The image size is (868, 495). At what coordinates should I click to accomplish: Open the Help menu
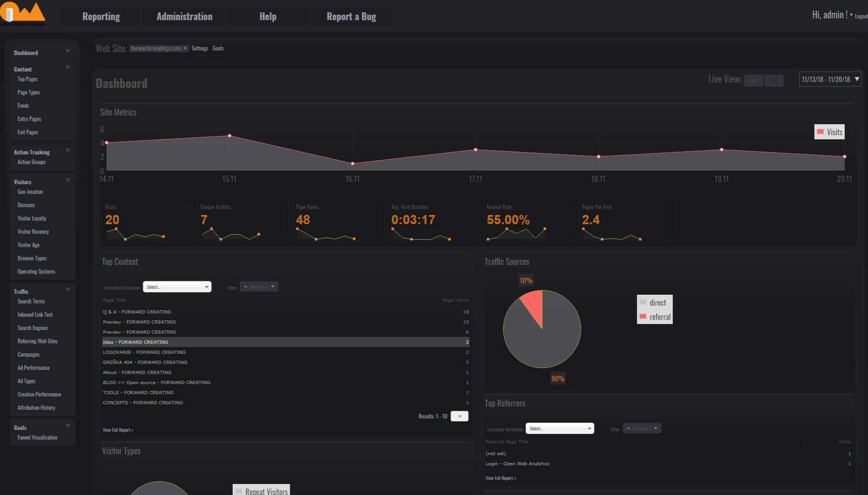point(268,16)
